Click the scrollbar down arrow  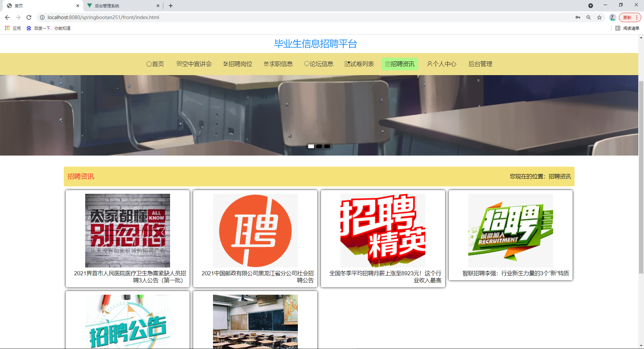coord(641,346)
